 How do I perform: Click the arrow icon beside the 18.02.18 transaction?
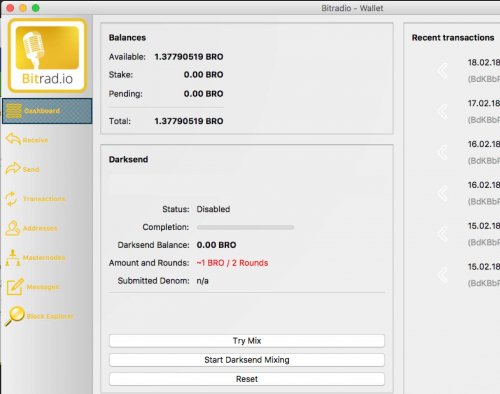(x=442, y=71)
